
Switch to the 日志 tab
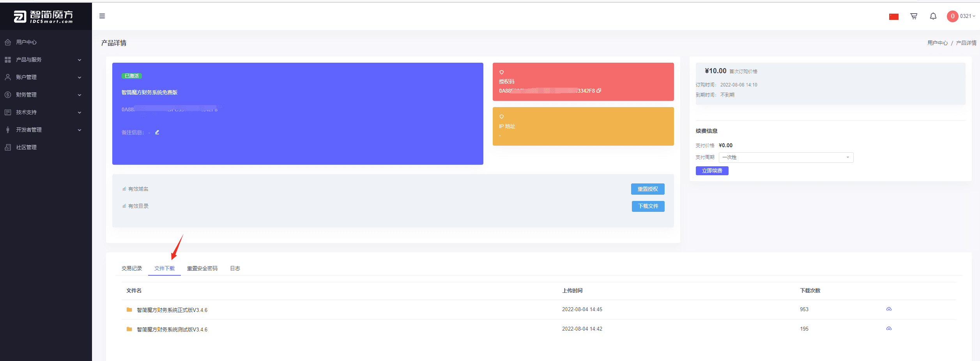click(x=235, y=268)
